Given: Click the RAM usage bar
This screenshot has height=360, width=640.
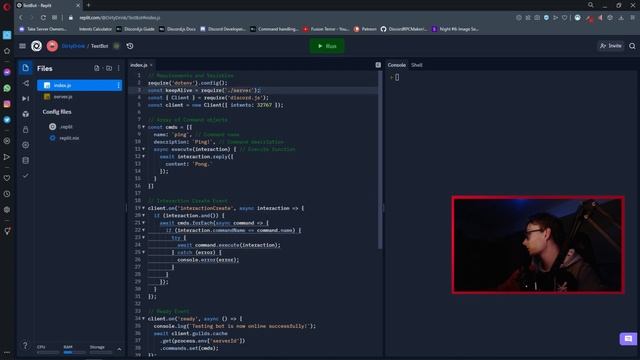Looking at the screenshot, I should coord(74,352).
